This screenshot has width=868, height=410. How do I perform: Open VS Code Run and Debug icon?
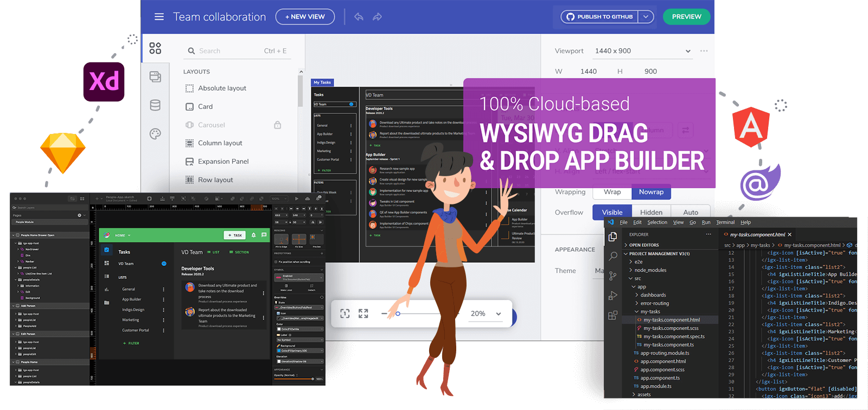pyautogui.click(x=612, y=296)
